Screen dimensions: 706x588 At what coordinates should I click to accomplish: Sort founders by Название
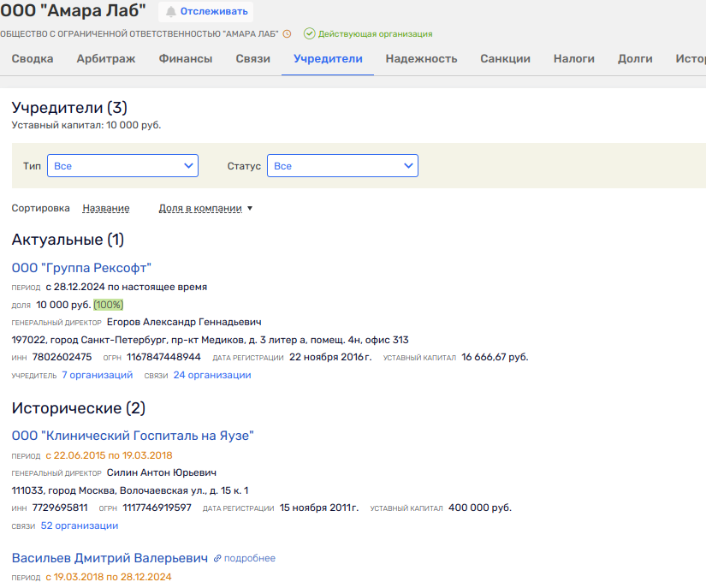pos(106,208)
